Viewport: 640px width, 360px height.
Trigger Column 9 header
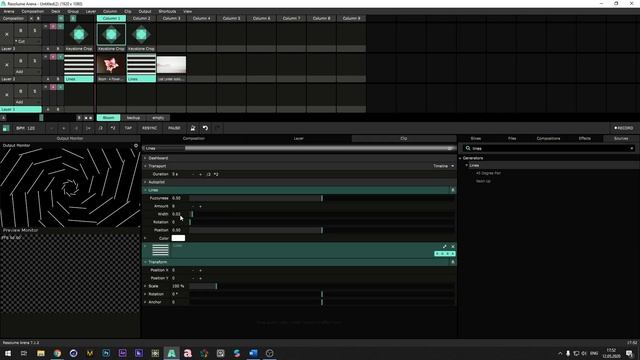click(x=351, y=18)
